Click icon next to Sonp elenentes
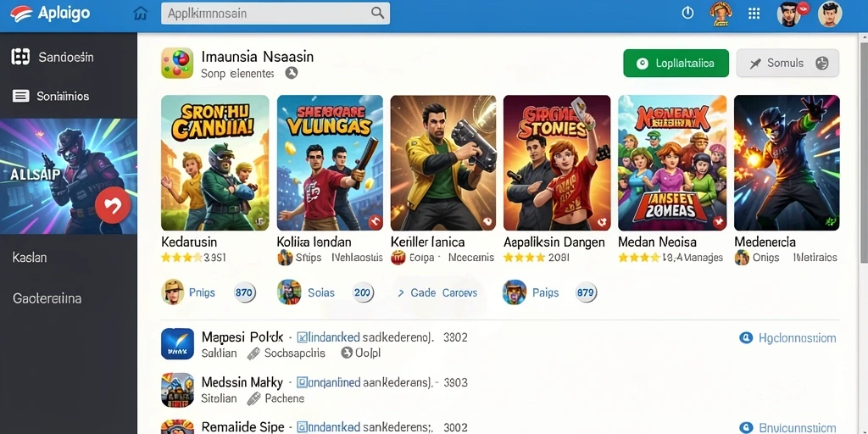This screenshot has width=868, height=434. (292, 73)
